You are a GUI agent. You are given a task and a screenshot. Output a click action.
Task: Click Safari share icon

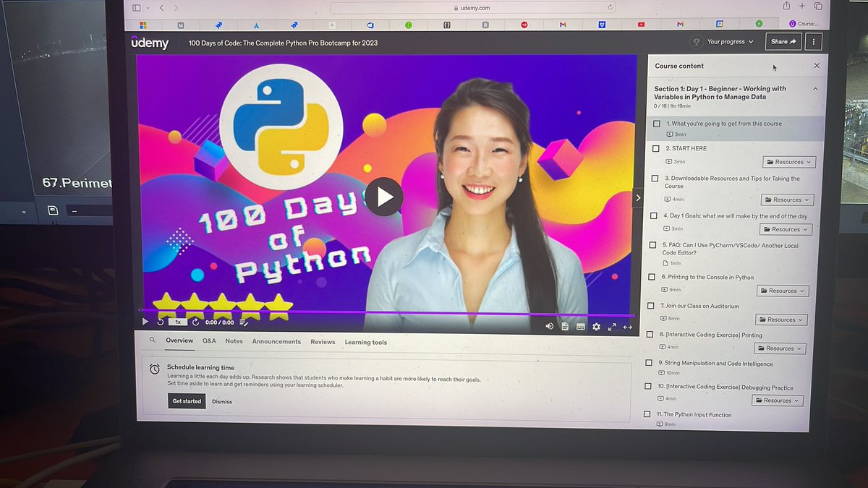(786, 7)
